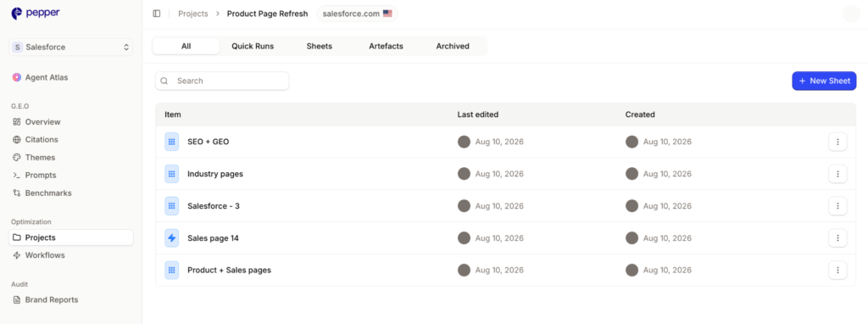Screen dimensions: 868x324
Task: Create a New Sheet
Action: (824, 81)
